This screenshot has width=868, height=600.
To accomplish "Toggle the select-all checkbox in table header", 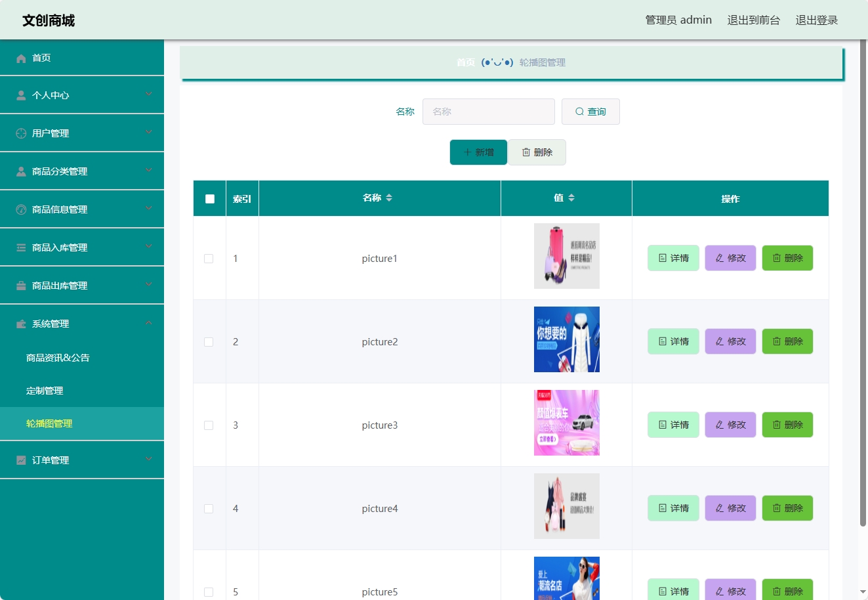I will tap(210, 199).
